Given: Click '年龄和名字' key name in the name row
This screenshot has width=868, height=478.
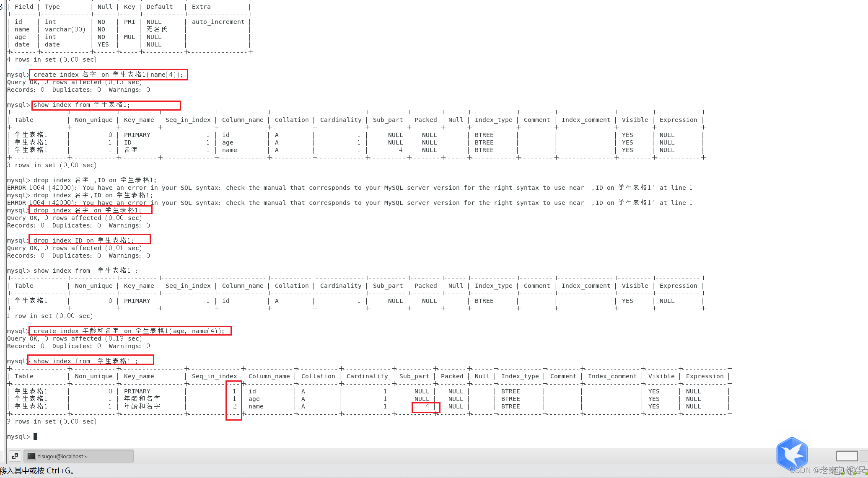Looking at the screenshot, I should pyautogui.click(x=142, y=406).
